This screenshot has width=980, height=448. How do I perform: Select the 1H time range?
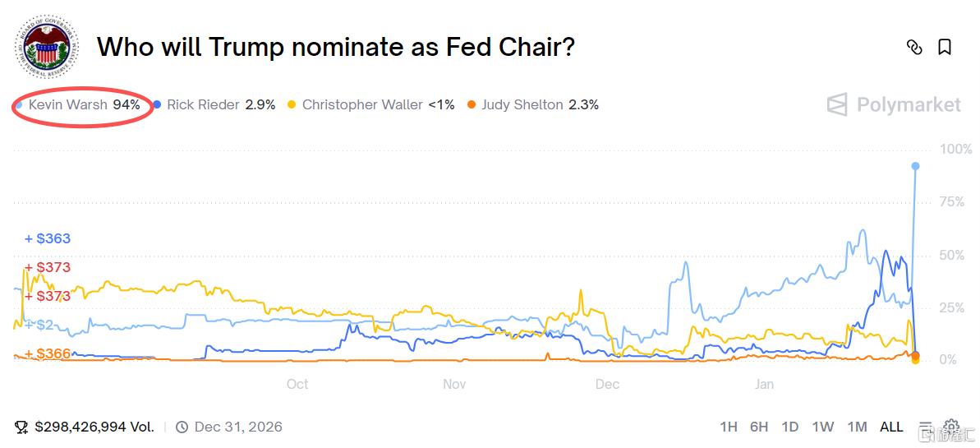coord(729,427)
